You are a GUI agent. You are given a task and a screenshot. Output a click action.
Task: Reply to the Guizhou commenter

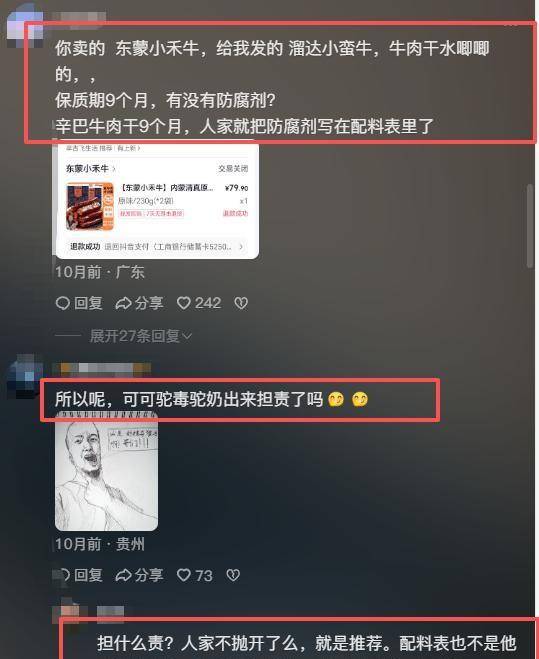click(x=80, y=575)
